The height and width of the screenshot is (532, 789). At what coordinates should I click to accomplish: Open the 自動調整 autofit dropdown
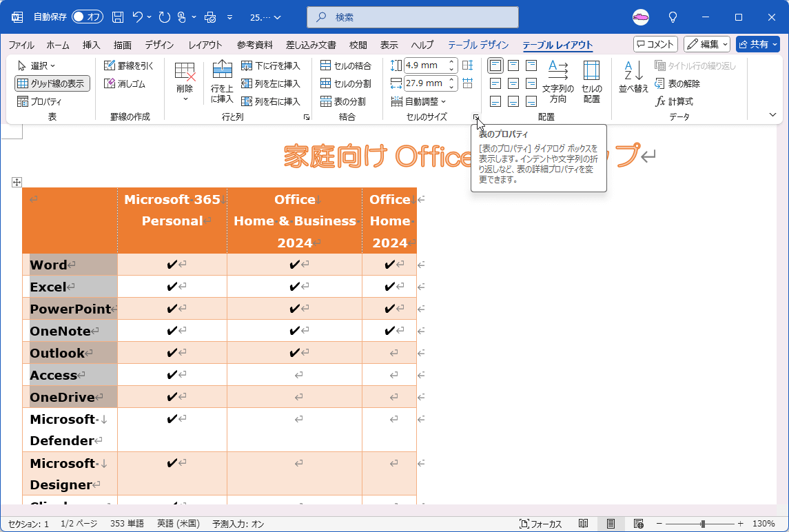[x=419, y=101]
